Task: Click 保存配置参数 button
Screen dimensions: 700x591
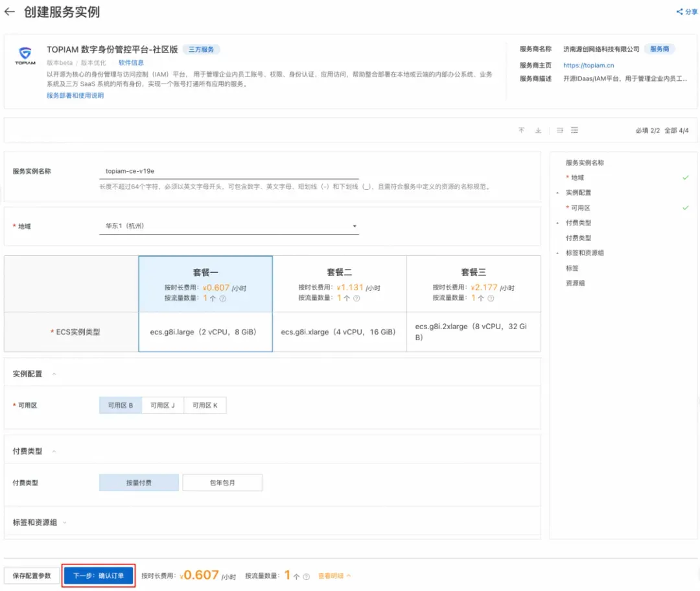Action: click(x=32, y=576)
